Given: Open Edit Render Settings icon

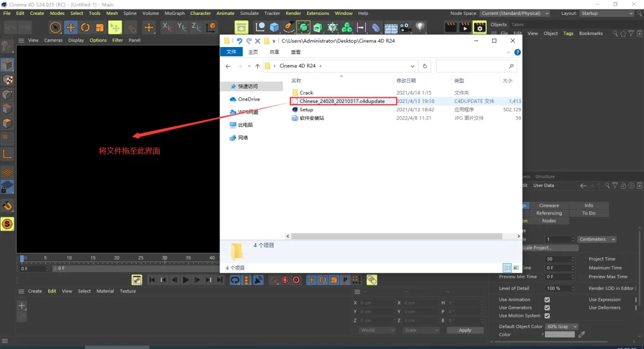Looking at the screenshot, I should pyautogui.click(x=479, y=27).
